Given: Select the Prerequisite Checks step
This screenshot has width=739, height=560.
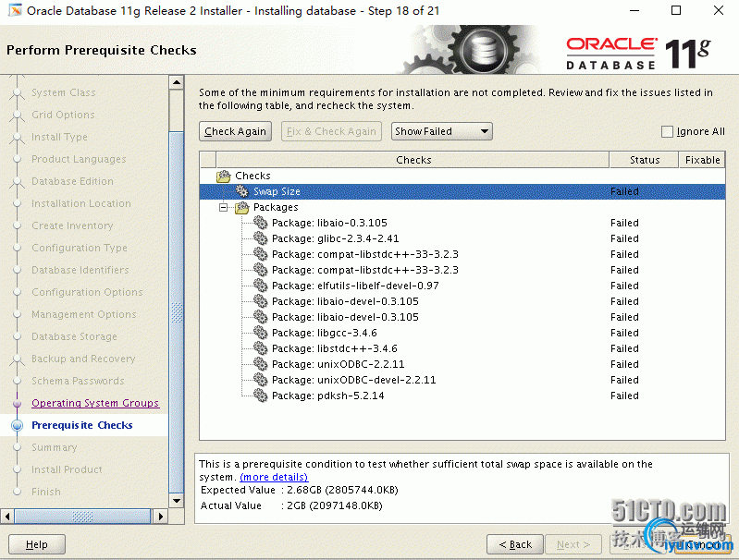Looking at the screenshot, I should pyautogui.click(x=82, y=425).
